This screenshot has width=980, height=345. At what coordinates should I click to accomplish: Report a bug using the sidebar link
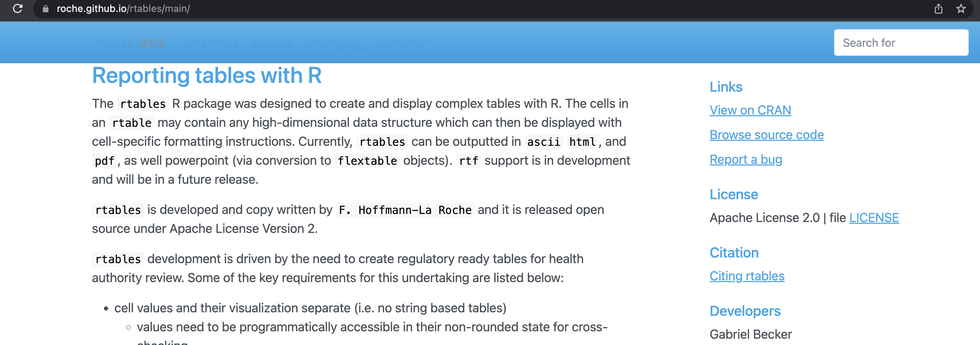[746, 159]
